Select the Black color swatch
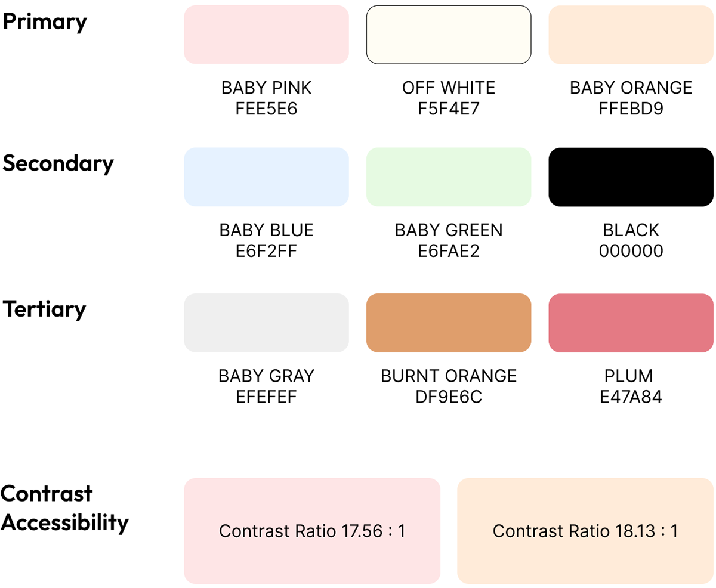The image size is (716, 588). pyautogui.click(x=631, y=177)
